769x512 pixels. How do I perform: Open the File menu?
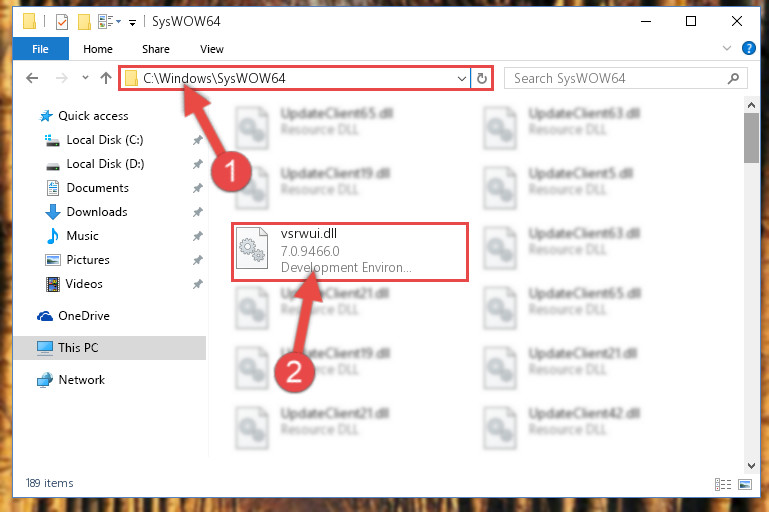click(x=40, y=49)
